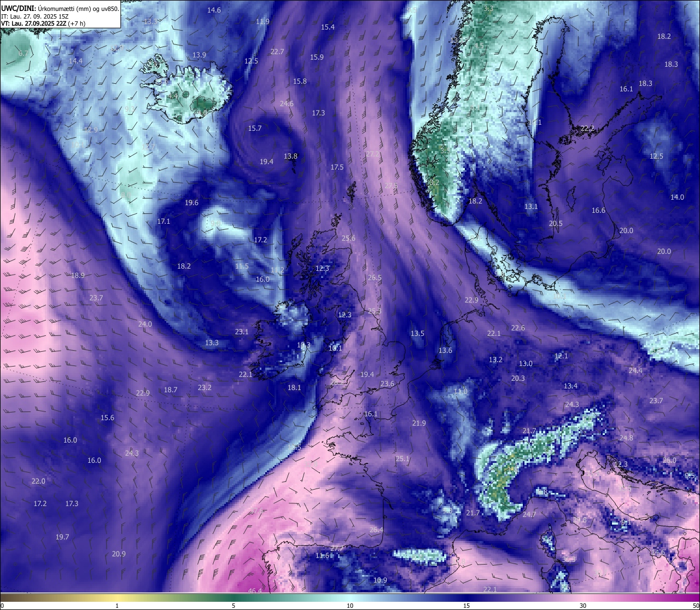The width and height of the screenshot is (700, 610).
Task: Click the 14.6 value at top
Action: pyautogui.click(x=214, y=10)
